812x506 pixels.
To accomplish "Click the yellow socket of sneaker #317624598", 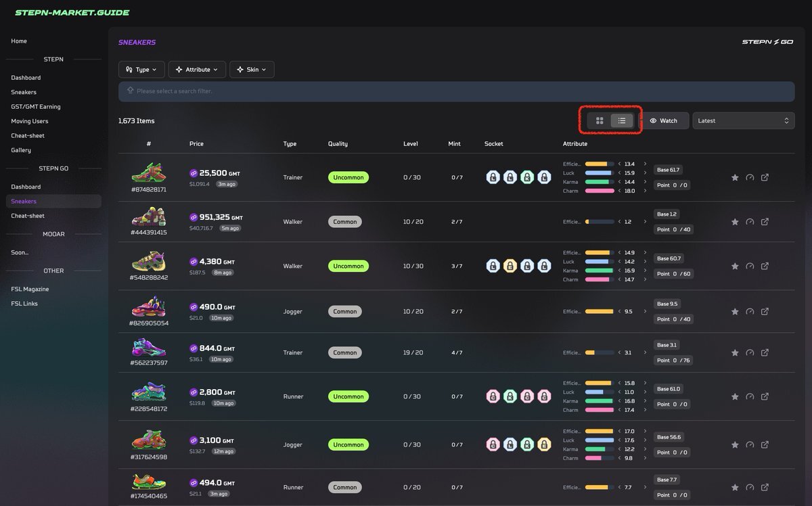I will [544, 444].
